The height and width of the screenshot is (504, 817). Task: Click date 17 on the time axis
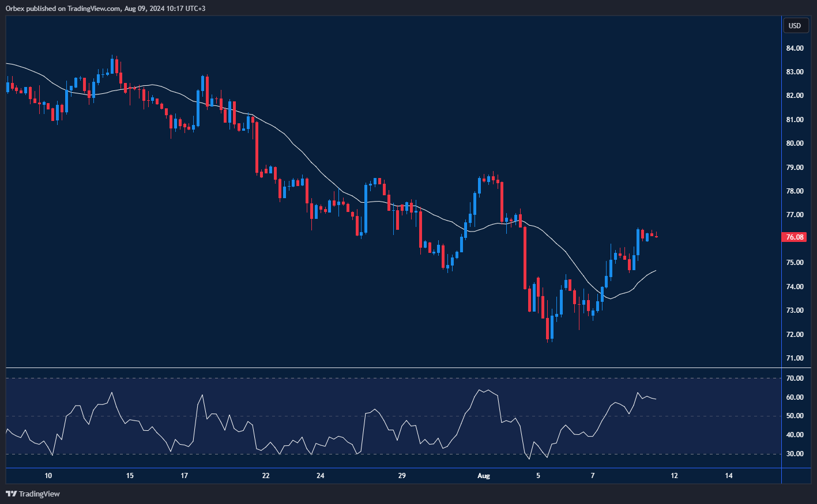[x=185, y=476]
